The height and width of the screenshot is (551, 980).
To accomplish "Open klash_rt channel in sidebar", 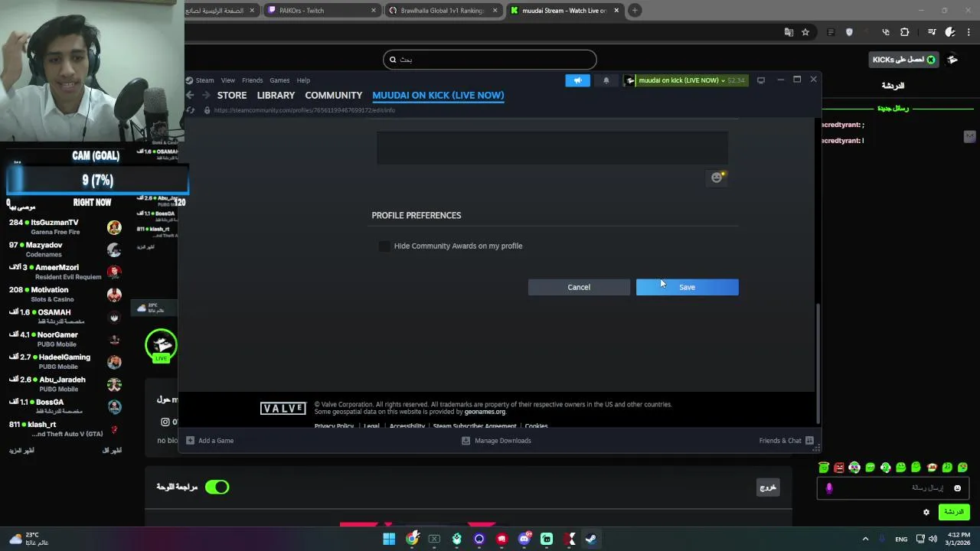I will [64, 429].
